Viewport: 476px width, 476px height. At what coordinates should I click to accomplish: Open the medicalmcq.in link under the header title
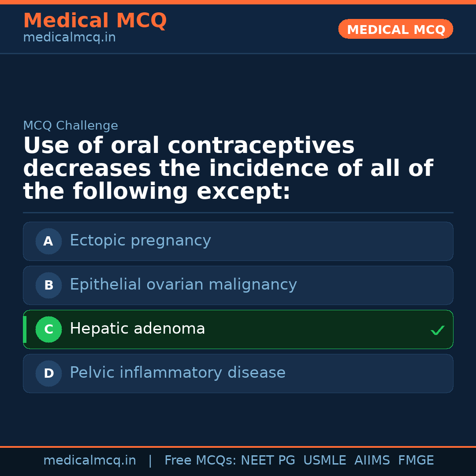coord(69,38)
